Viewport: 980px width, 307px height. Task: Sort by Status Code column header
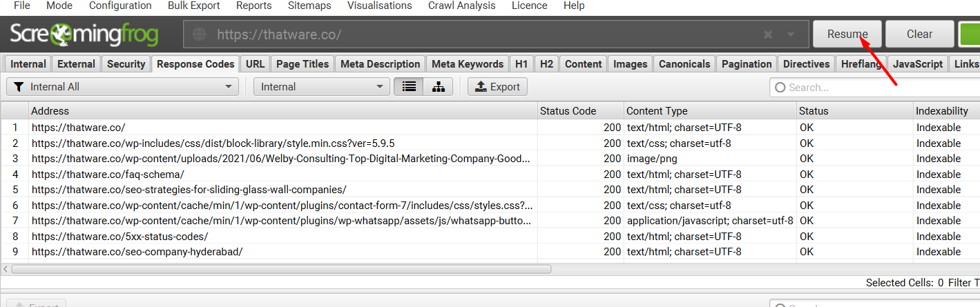[x=581, y=110]
